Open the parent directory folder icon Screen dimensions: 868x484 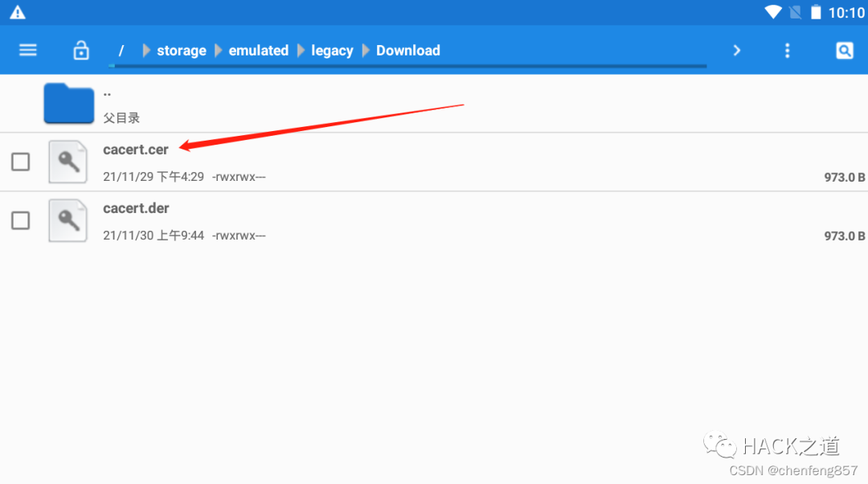[68, 103]
